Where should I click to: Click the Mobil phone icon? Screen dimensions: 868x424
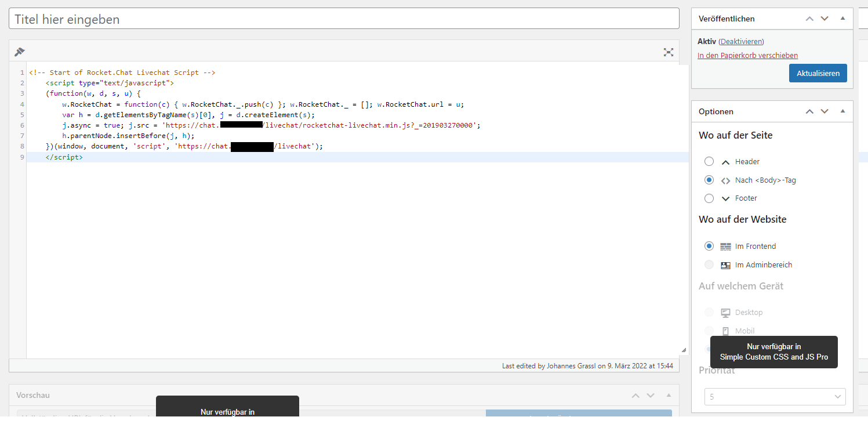point(725,331)
